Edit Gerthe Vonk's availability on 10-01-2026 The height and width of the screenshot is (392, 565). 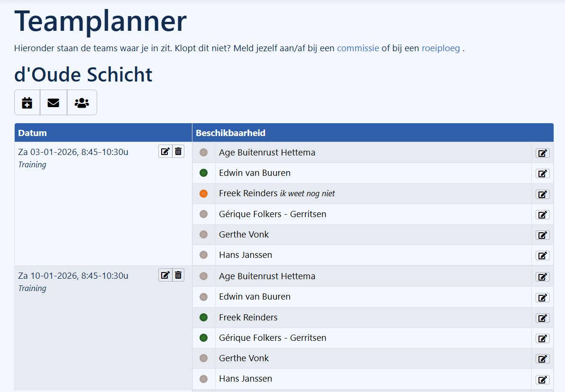click(542, 359)
